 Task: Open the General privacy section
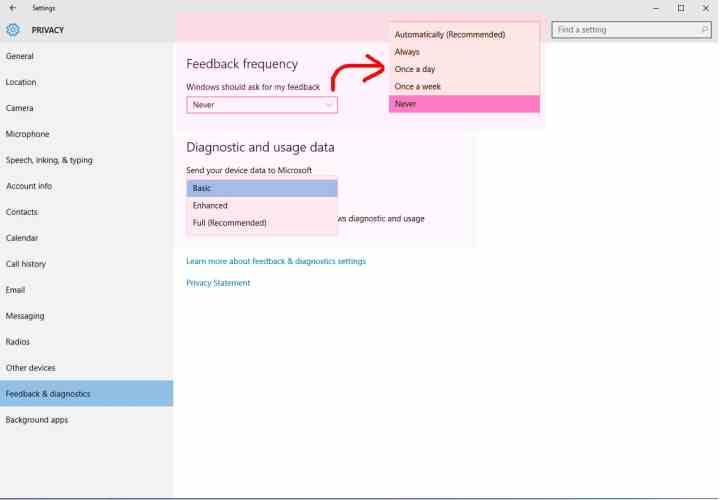click(86, 56)
